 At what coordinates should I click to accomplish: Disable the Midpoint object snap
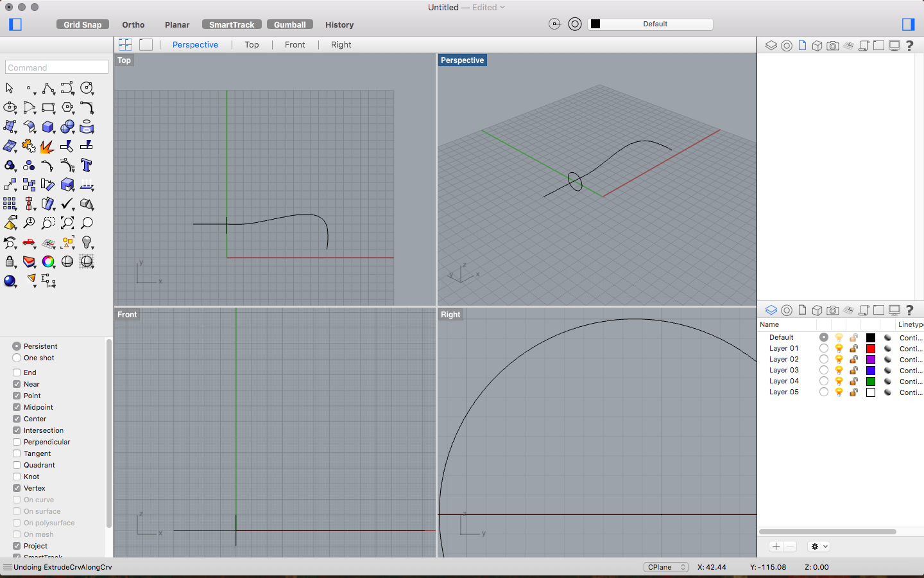(x=17, y=407)
